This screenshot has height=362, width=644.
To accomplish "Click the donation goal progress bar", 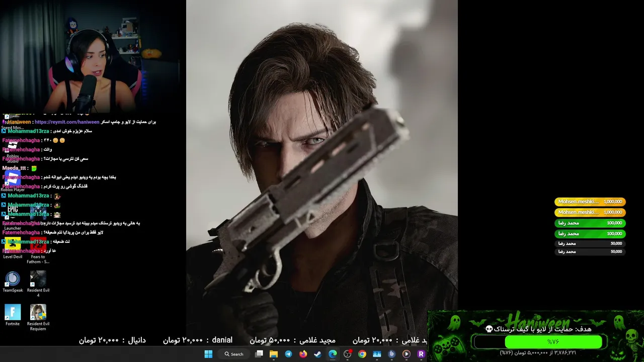I will coord(537,342).
